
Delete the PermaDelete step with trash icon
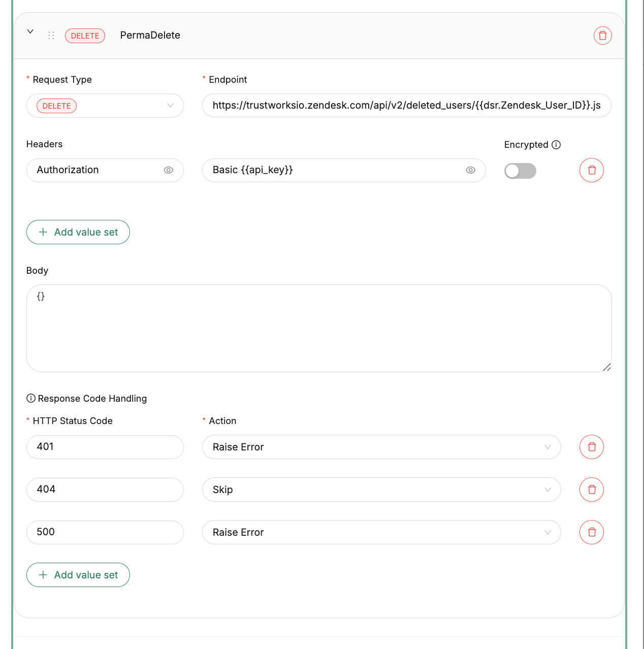602,36
